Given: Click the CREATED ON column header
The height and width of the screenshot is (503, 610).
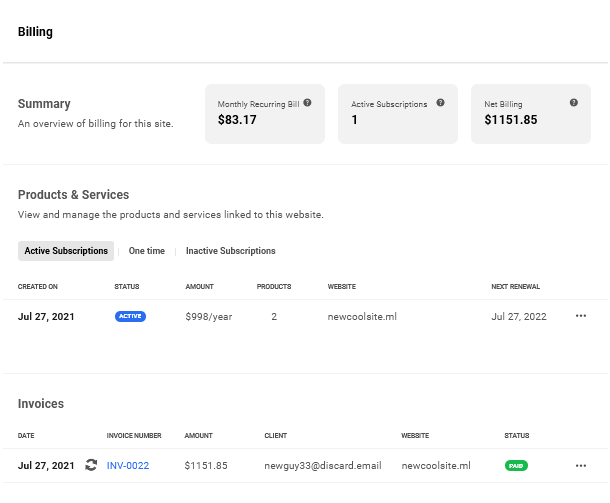Looking at the screenshot, I should click(x=38, y=287).
